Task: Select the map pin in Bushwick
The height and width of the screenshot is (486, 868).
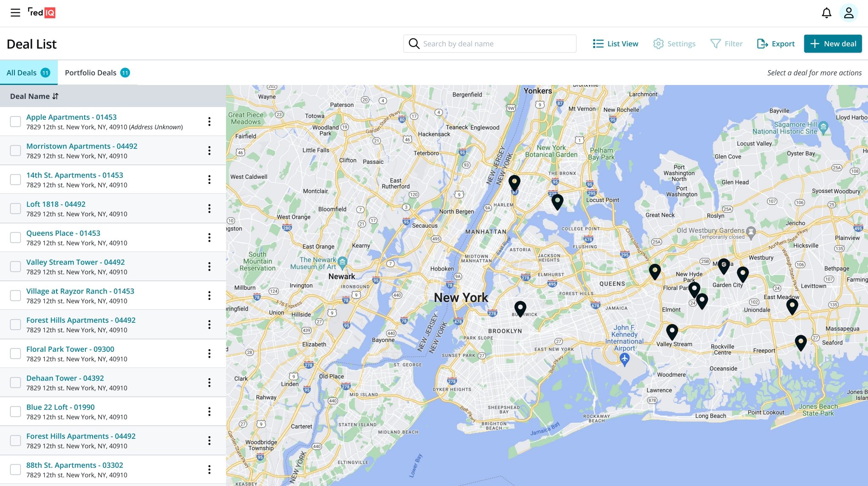Action: tap(520, 309)
